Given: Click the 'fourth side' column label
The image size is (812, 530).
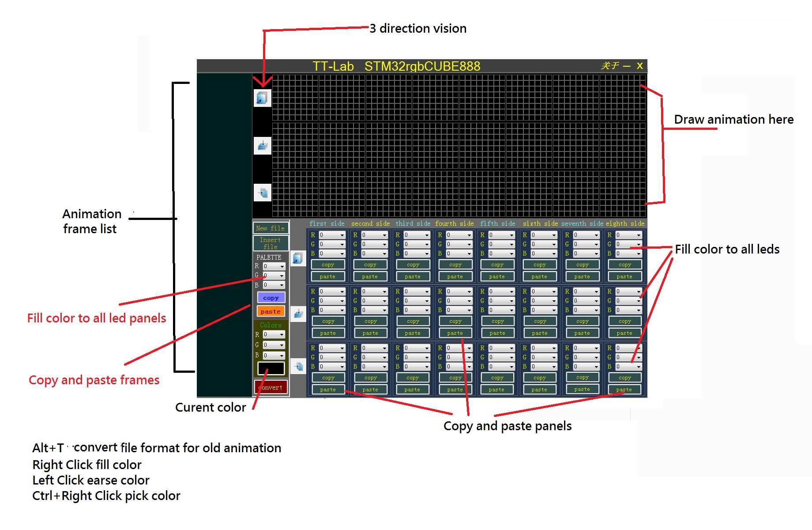Looking at the screenshot, I should (455, 223).
